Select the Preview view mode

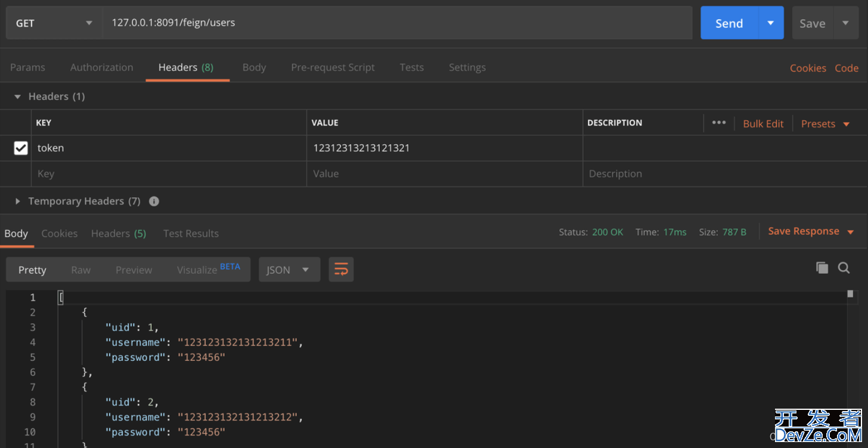tap(134, 270)
